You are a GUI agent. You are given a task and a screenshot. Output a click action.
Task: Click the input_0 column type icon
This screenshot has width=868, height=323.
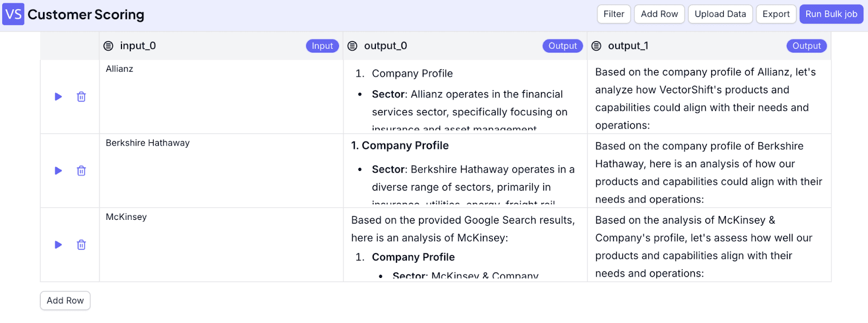[108, 46]
